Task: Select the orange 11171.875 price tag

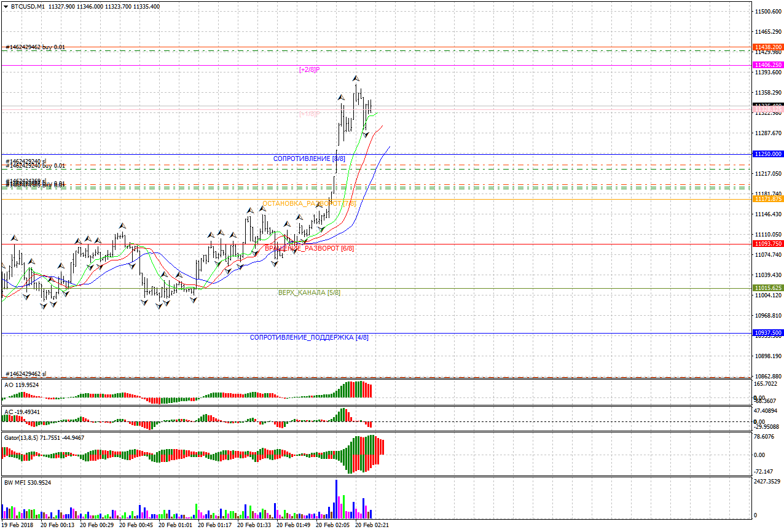Action: (768, 199)
